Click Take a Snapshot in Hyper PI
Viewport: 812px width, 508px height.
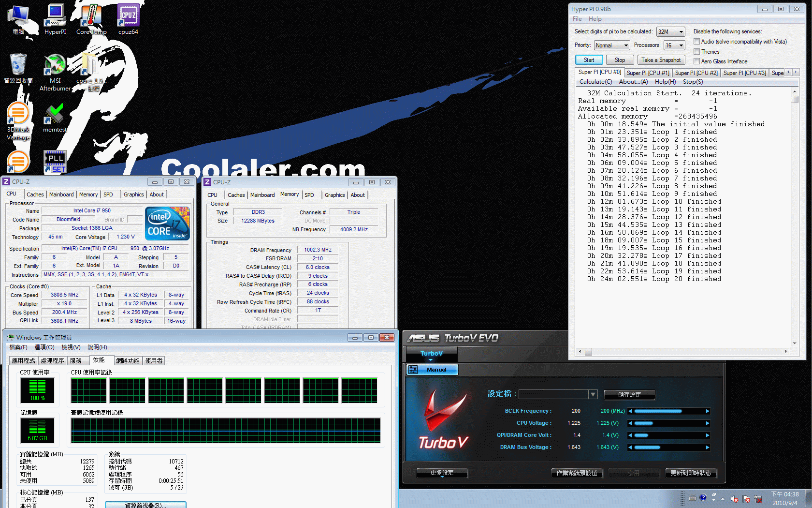coord(661,60)
